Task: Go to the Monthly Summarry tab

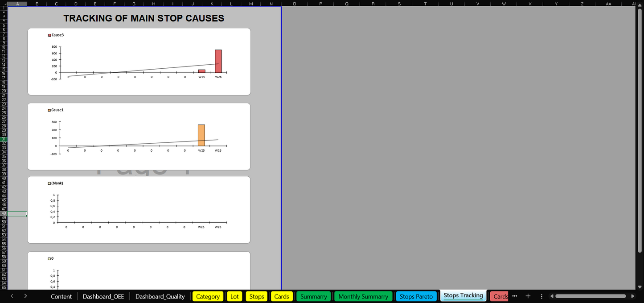Action: pos(363,297)
